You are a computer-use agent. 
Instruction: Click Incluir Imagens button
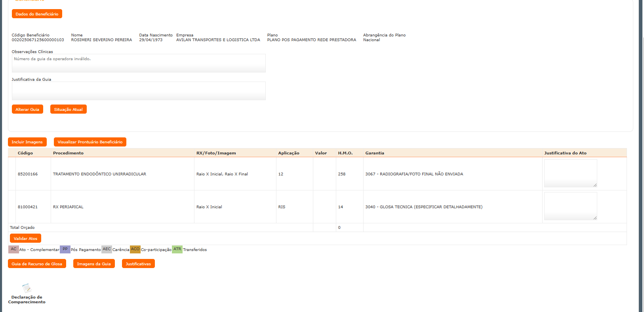pos(27,142)
